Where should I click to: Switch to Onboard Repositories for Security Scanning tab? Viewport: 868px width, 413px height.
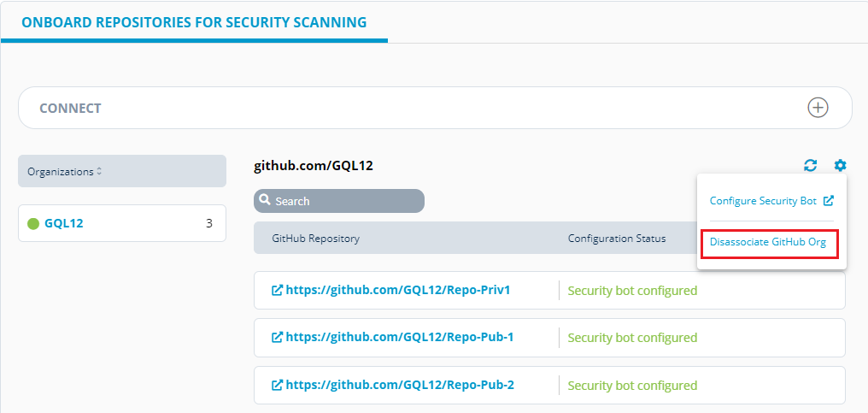(194, 22)
